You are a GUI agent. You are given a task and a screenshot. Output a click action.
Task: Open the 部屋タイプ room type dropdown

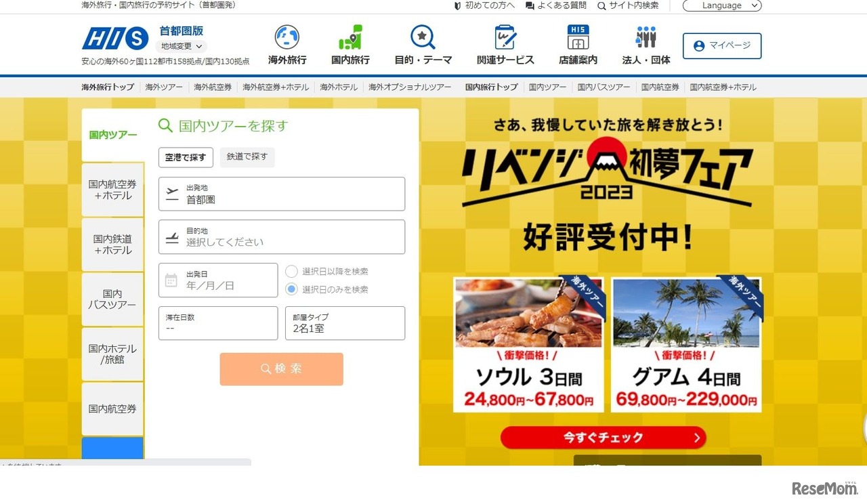click(345, 323)
